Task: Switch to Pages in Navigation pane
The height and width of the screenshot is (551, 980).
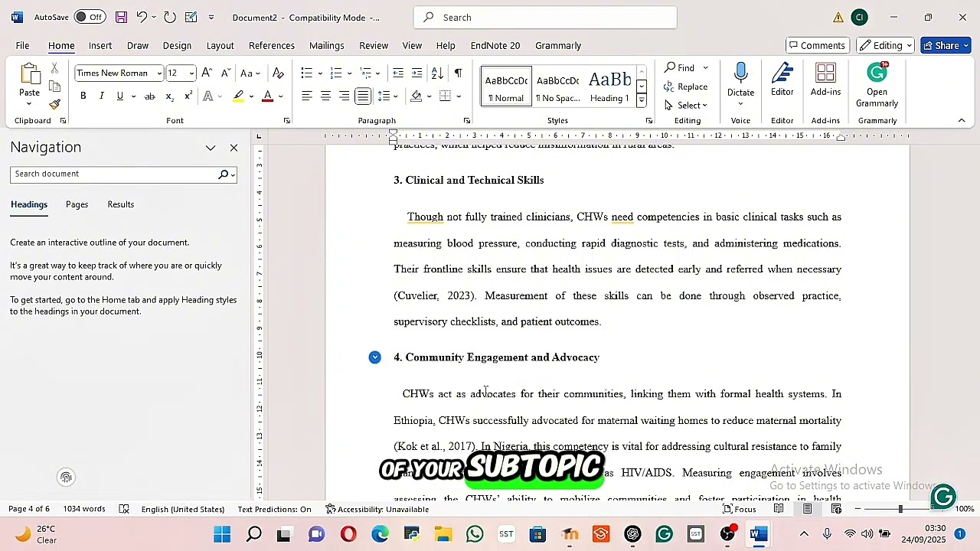Action: coord(77,204)
